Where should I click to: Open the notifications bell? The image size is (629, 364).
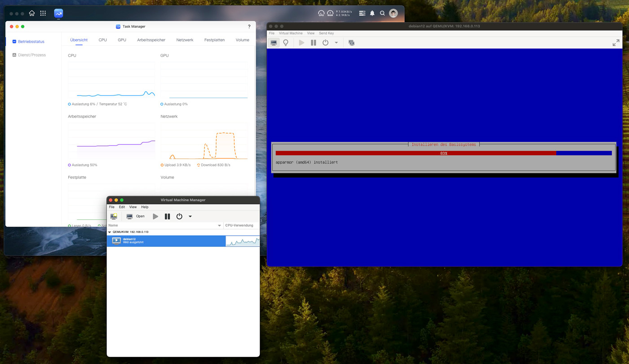372,13
